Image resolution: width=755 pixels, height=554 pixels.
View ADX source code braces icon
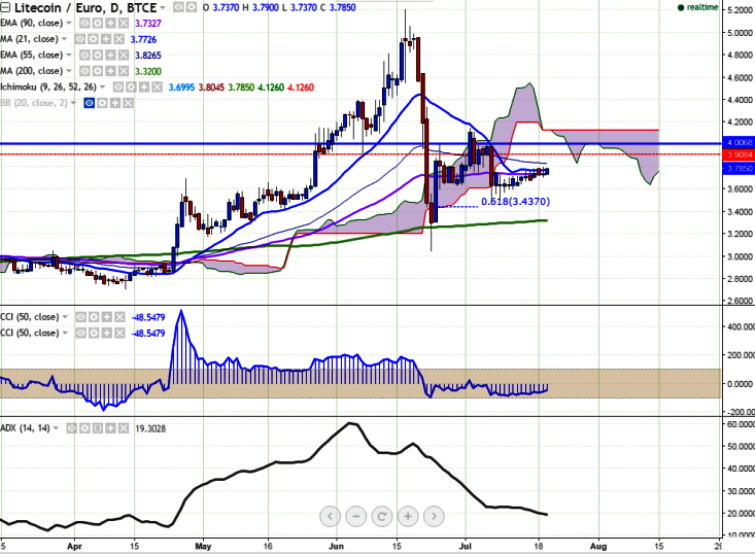coord(97,428)
